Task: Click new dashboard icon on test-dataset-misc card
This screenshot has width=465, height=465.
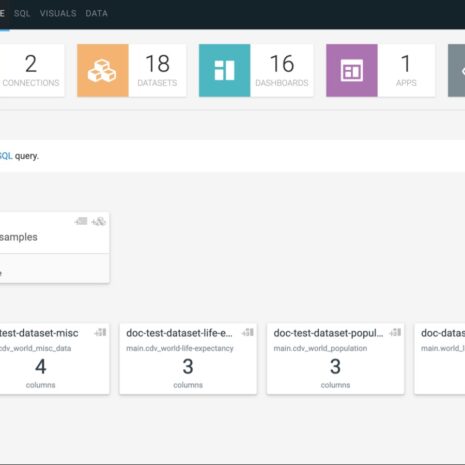Action: pos(100,332)
